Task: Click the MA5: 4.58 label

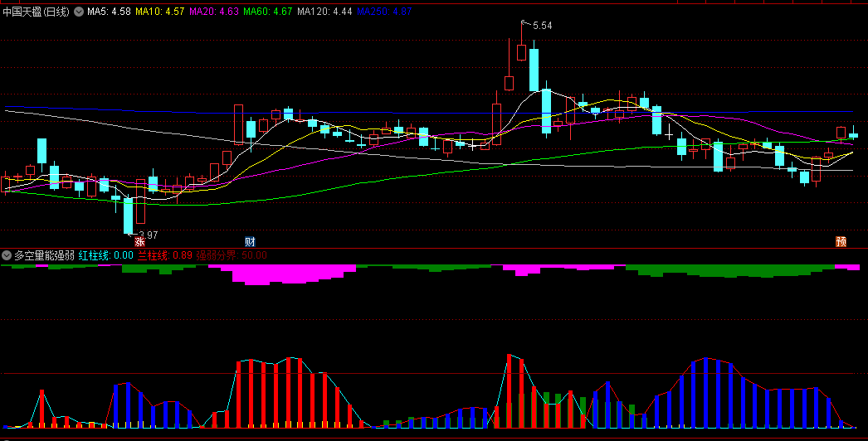Action: click(109, 12)
